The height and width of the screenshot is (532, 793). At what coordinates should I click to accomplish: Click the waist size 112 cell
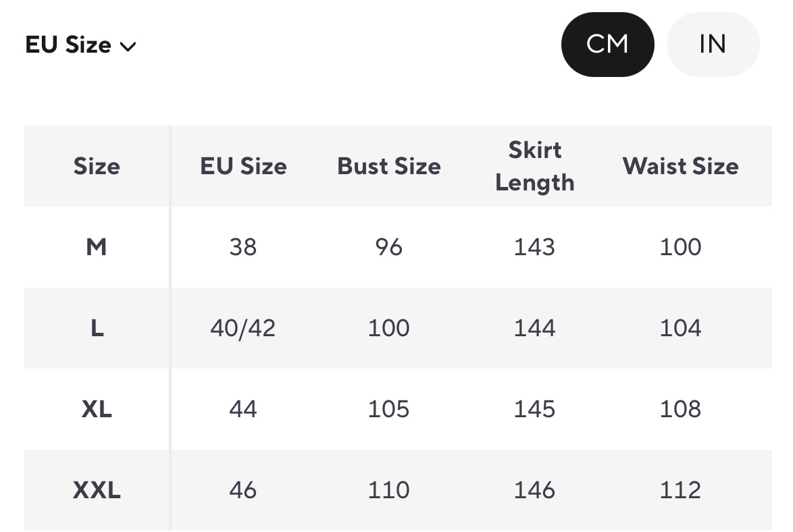[680, 490]
